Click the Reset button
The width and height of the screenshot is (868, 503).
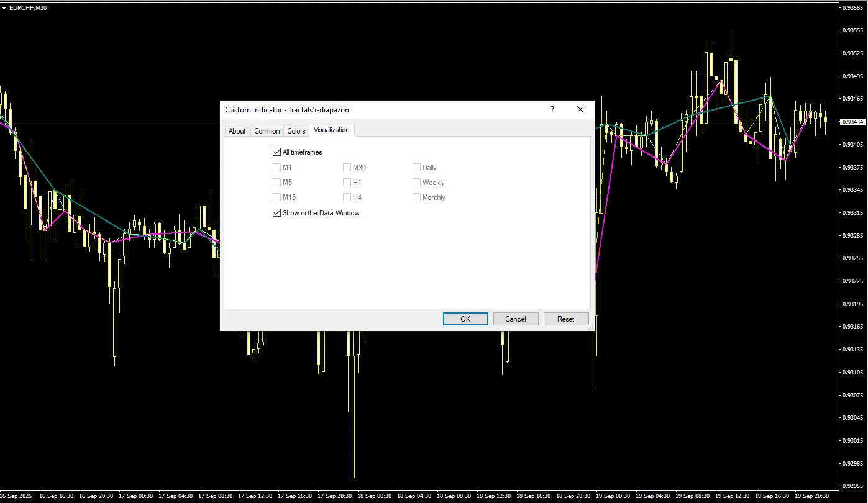pos(565,319)
